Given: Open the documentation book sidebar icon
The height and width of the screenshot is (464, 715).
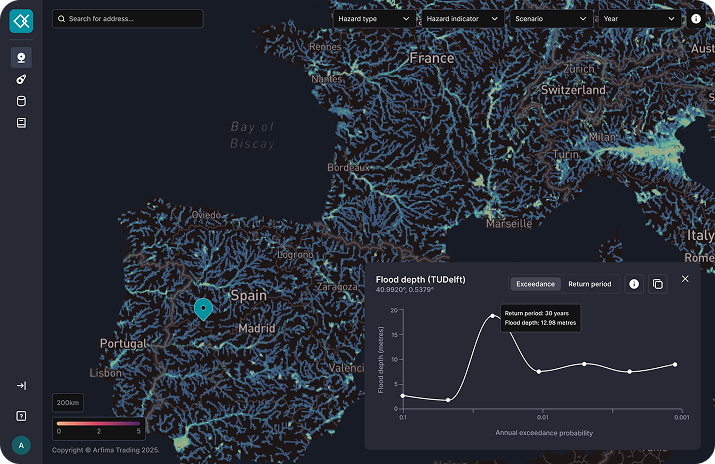Looking at the screenshot, I should [21, 123].
